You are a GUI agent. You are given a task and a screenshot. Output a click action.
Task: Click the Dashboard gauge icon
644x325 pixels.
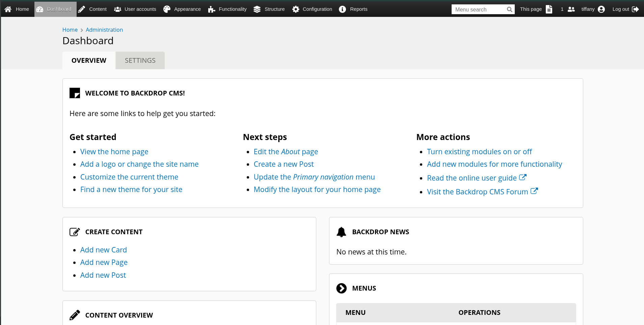click(40, 9)
